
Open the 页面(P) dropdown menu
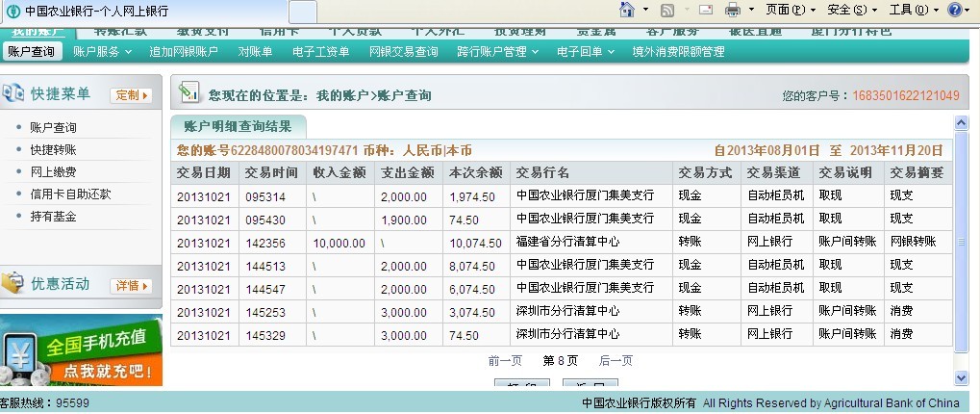click(x=785, y=11)
